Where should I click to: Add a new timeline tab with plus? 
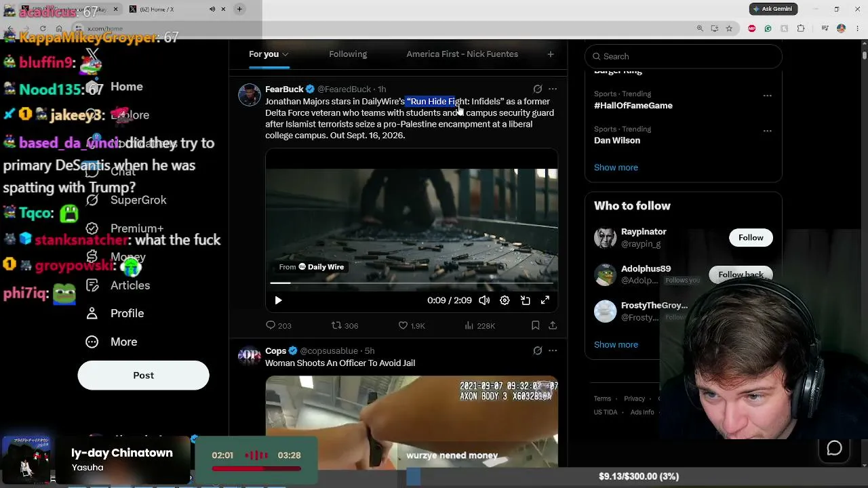pyautogui.click(x=551, y=54)
